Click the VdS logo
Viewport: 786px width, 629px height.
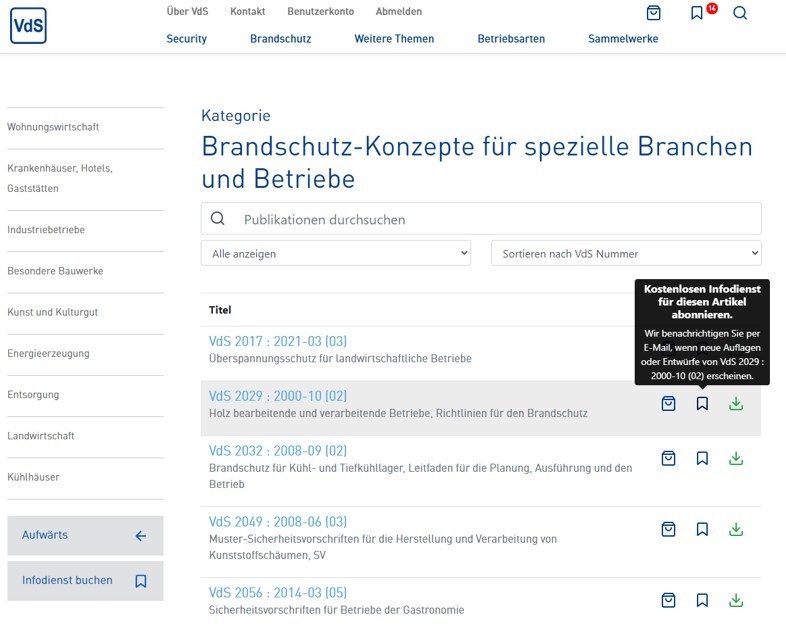point(28,25)
